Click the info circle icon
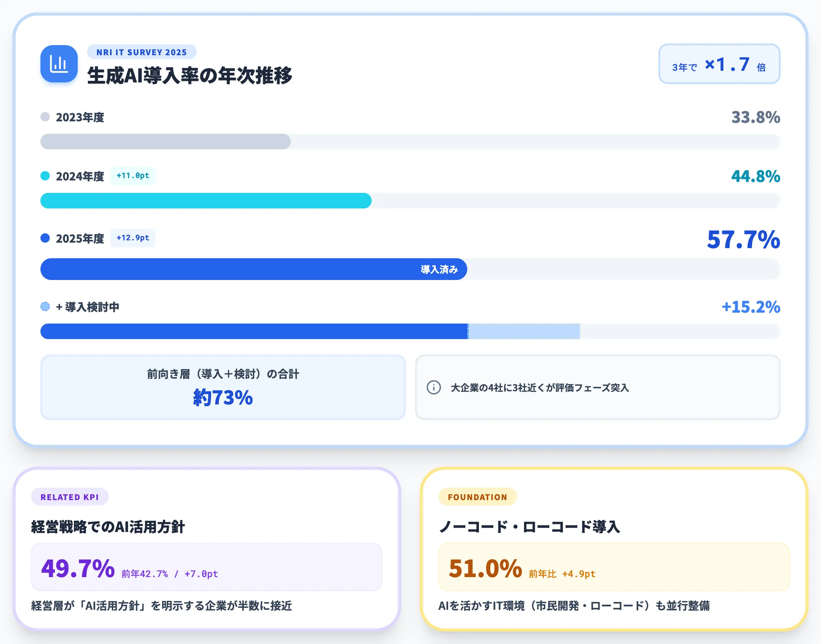The image size is (821, 644). click(434, 387)
